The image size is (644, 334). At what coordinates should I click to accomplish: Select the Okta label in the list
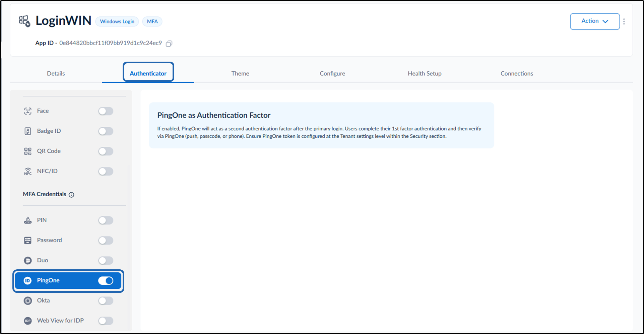pos(44,300)
